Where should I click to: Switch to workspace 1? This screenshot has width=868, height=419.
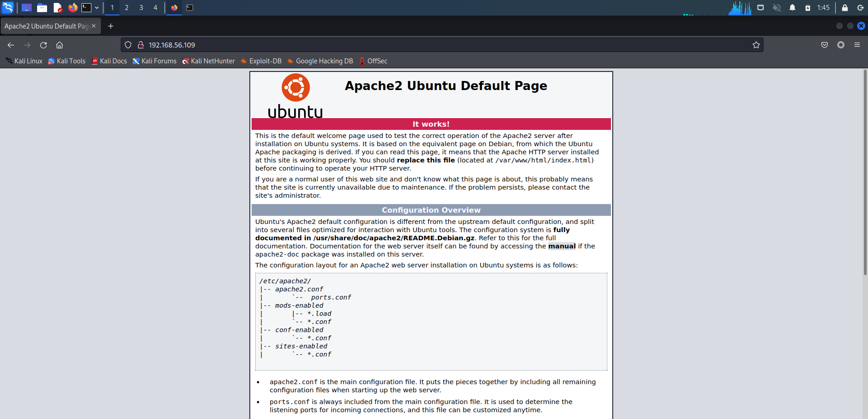coord(112,8)
